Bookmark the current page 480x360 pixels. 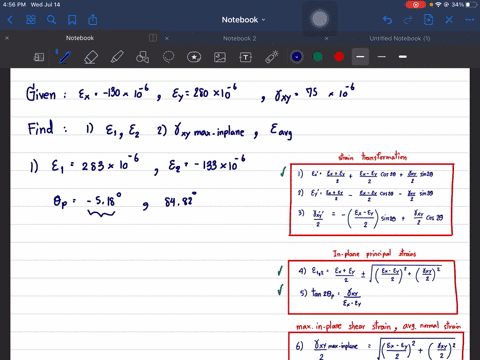click(72, 20)
